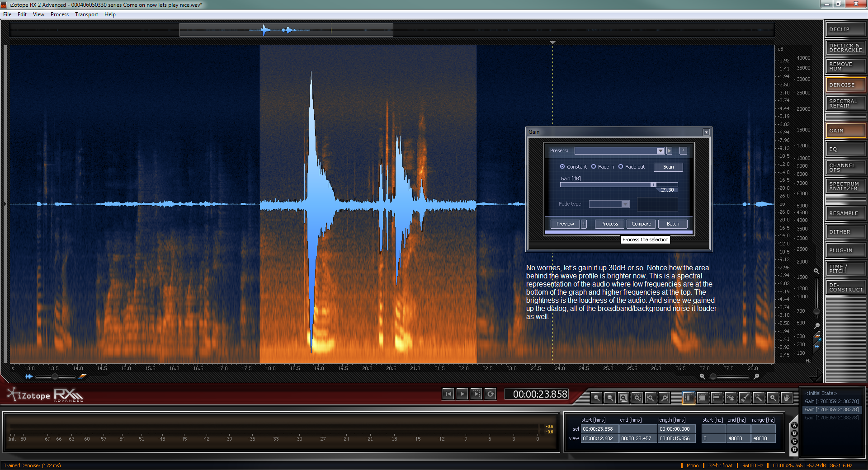The height and width of the screenshot is (470, 868).
Task: Click the sel start time field
Action: pyautogui.click(x=599, y=429)
